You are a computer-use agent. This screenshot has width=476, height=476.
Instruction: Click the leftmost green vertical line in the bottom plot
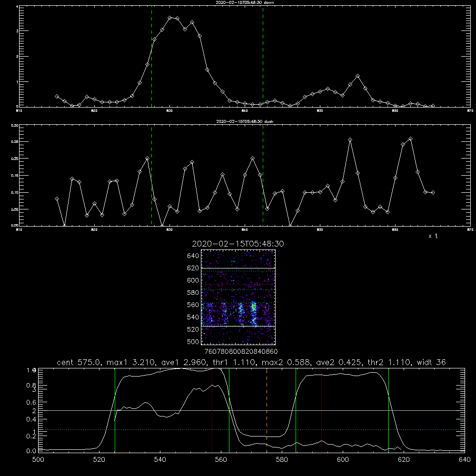pos(115,410)
